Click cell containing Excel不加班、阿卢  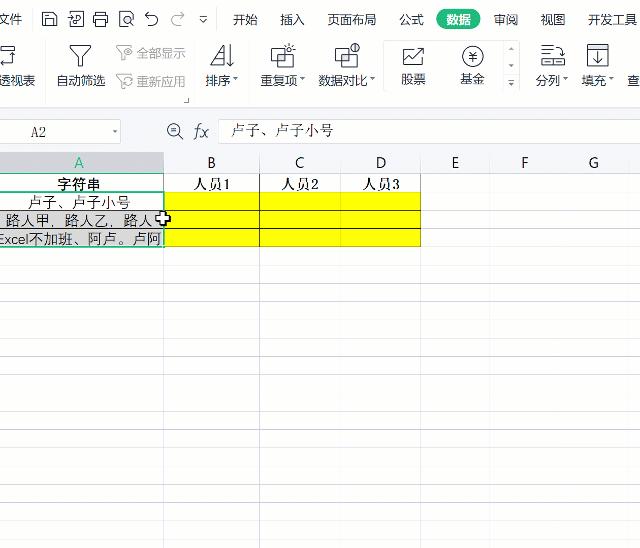pos(81,238)
